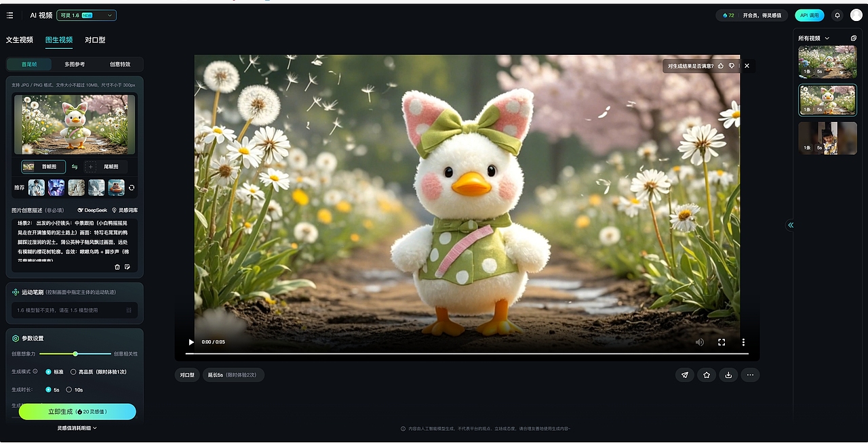The width and height of the screenshot is (868, 443).
Task: Enter fullscreen on the video player
Action: coord(722,342)
